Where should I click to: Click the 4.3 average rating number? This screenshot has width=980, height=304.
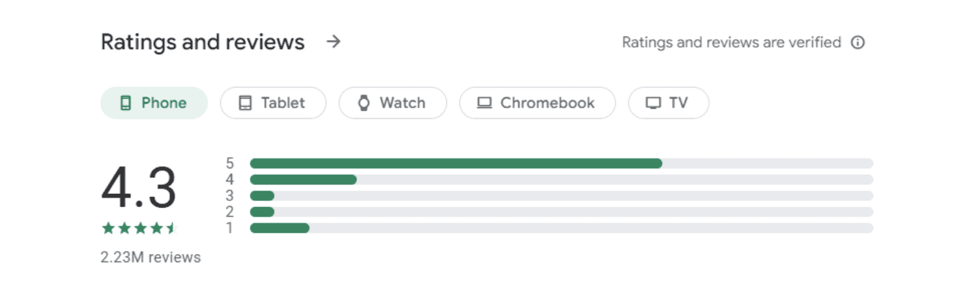click(139, 189)
